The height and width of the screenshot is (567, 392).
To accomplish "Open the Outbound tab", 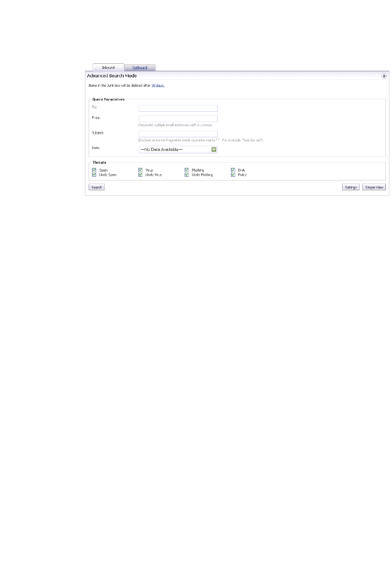I will (x=140, y=68).
